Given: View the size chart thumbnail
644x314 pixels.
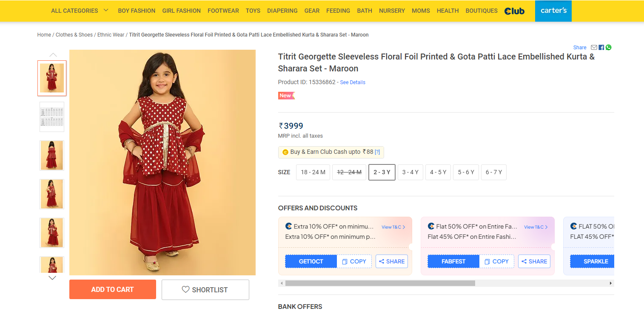Looking at the screenshot, I should [x=52, y=116].
